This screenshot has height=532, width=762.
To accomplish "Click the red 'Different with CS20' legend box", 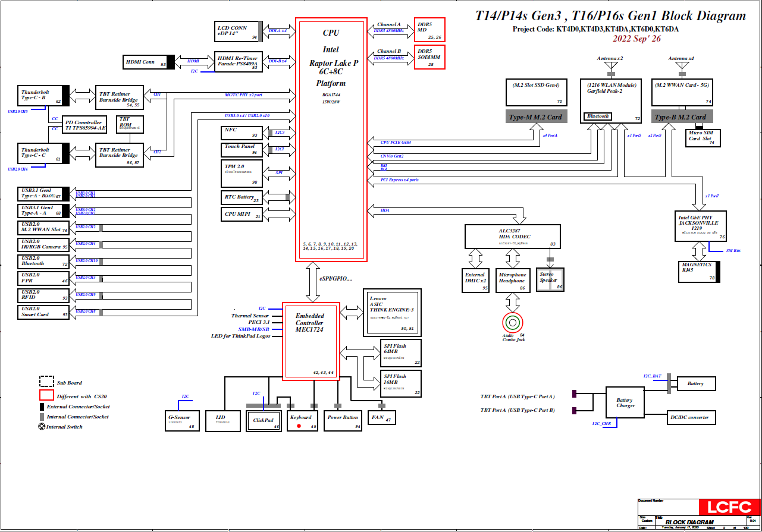I will (46, 395).
